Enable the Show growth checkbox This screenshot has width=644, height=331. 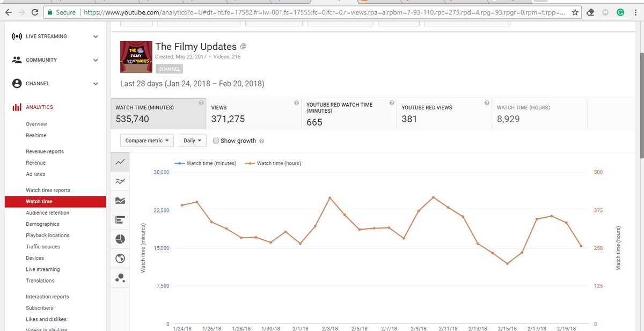click(216, 141)
